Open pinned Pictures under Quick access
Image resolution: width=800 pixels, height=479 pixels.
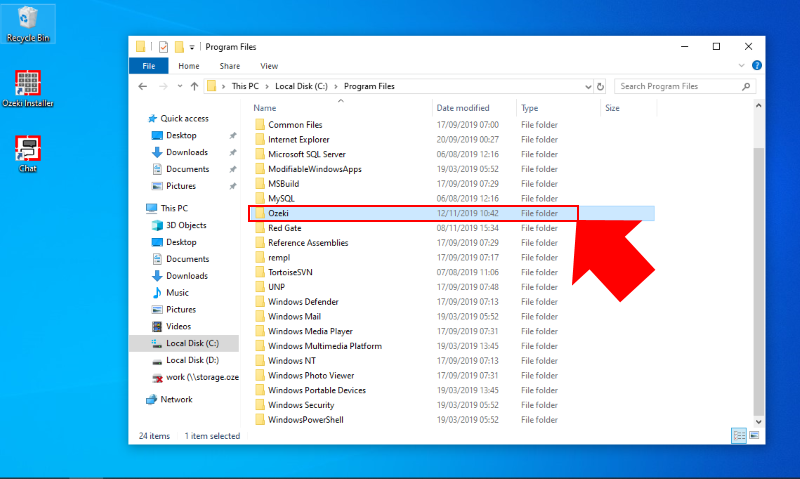181,186
